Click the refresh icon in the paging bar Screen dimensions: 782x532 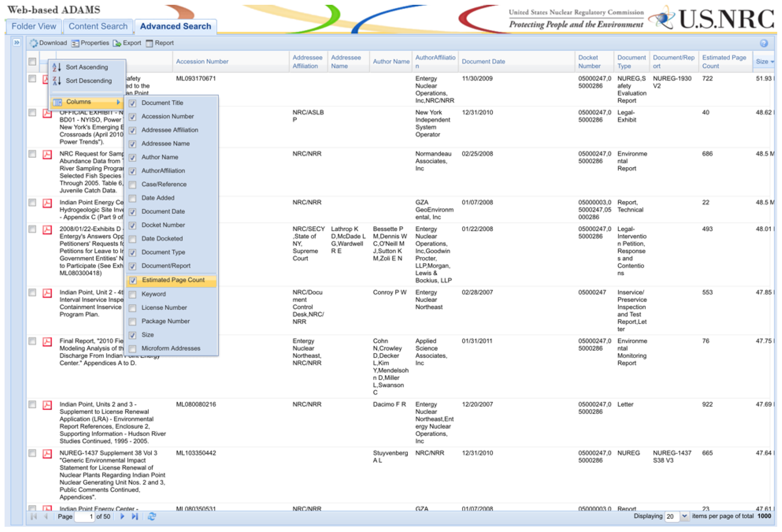[x=152, y=516]
